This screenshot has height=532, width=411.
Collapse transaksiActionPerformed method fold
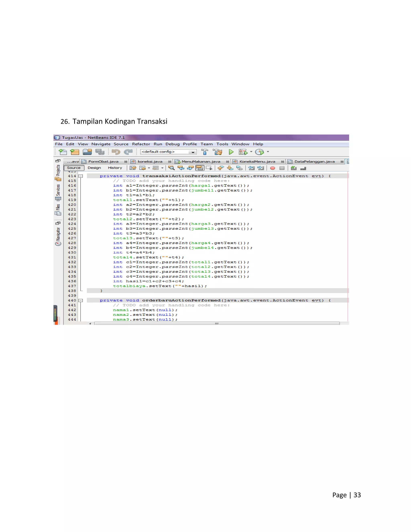coord(81,176)
